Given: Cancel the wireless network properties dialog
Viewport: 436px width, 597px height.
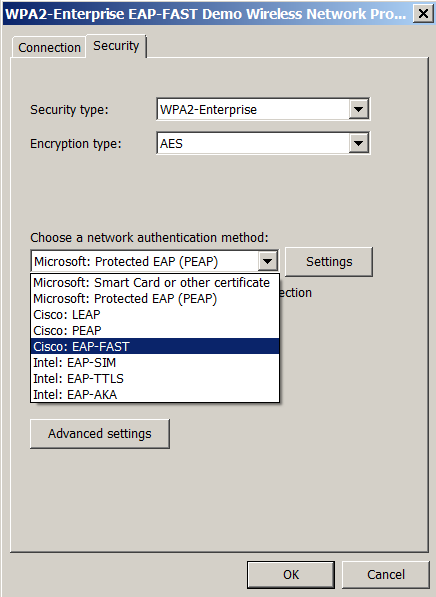Looking at the screenshot, I should click(386, 575).
